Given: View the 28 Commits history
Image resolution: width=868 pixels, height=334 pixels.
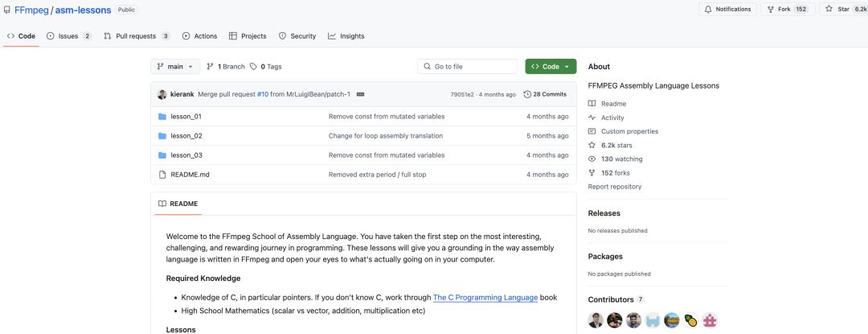Looking at the screenshot, I should click(x=545, y=94).
